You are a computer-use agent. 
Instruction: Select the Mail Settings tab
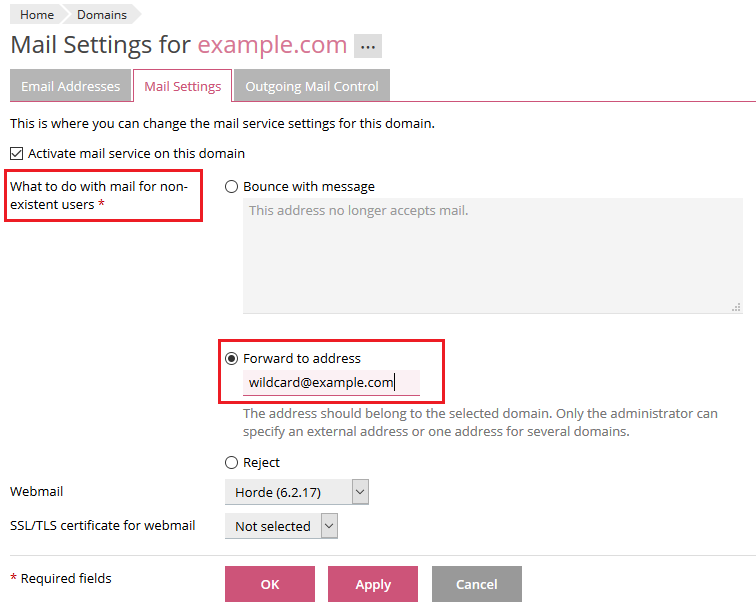coord(183,86)
